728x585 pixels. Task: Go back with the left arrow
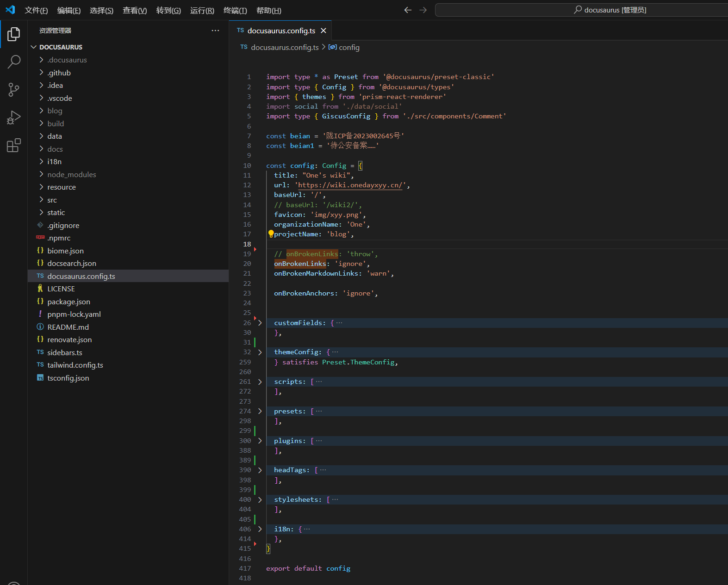click(x=408, y=10)
